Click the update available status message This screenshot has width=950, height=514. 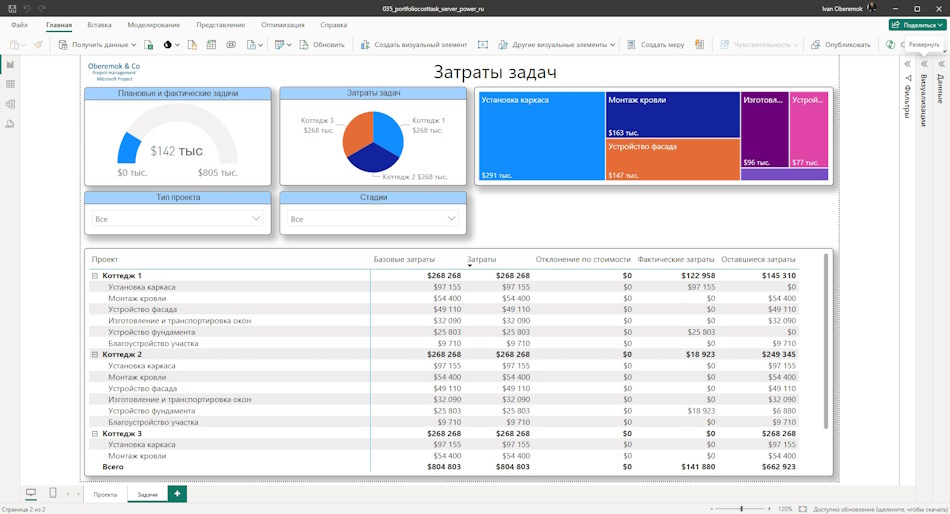(880, 509)
